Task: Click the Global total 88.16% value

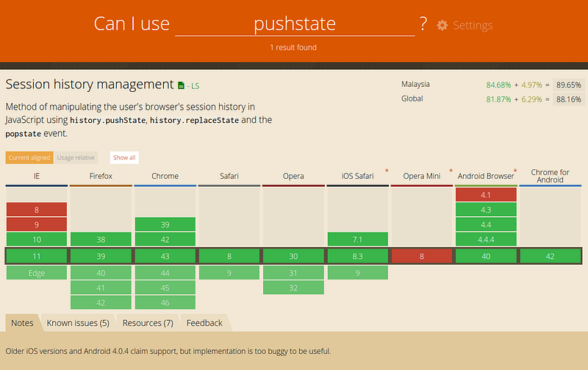Action: click(568, 99)
